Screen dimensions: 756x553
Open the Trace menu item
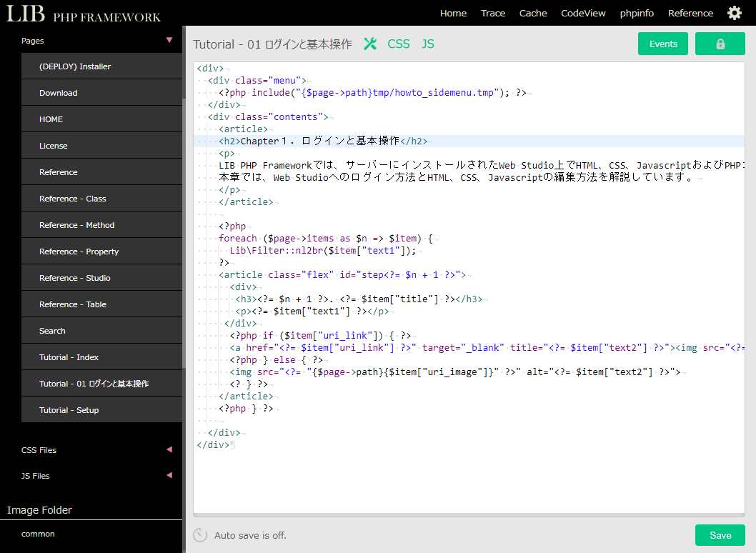493,13
